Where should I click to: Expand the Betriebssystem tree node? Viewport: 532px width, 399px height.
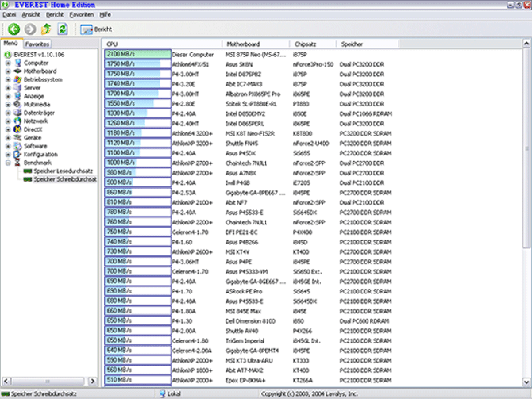click(x=8, y=79)
